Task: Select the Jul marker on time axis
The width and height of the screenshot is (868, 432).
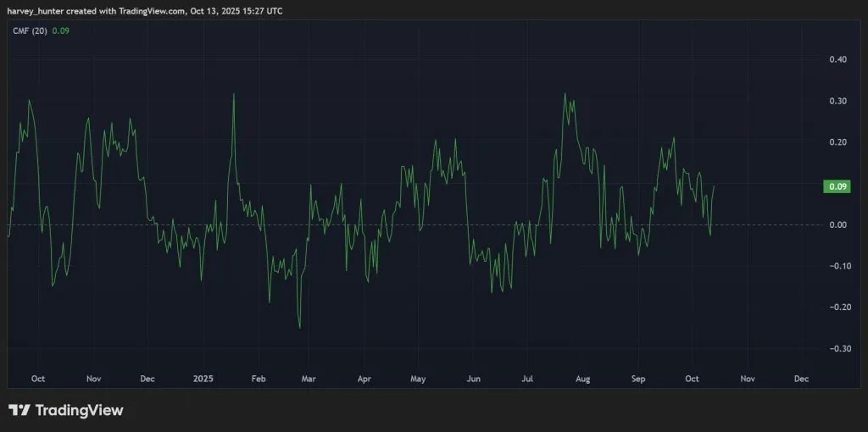Action: [527, 379]
